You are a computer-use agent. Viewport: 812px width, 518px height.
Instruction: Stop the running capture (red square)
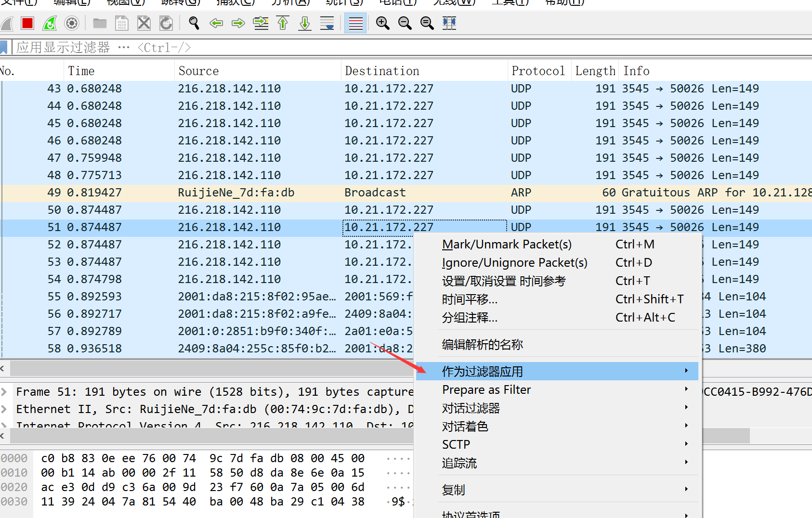27,23
